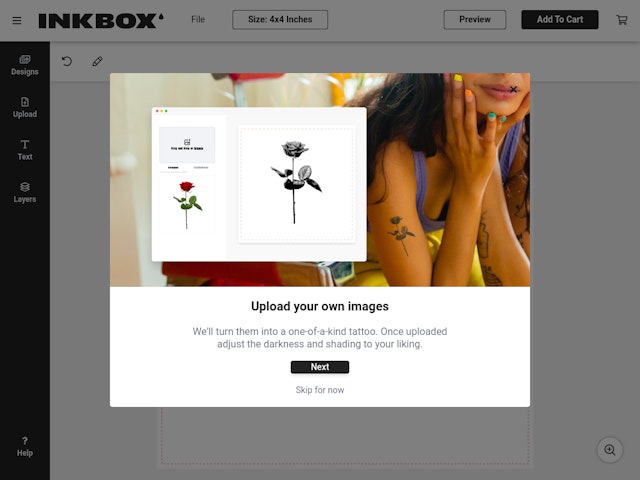Screen dimensions: 640x480
Task: Open the Size: 4x4 Inches selector
Action: click(280, 20)
